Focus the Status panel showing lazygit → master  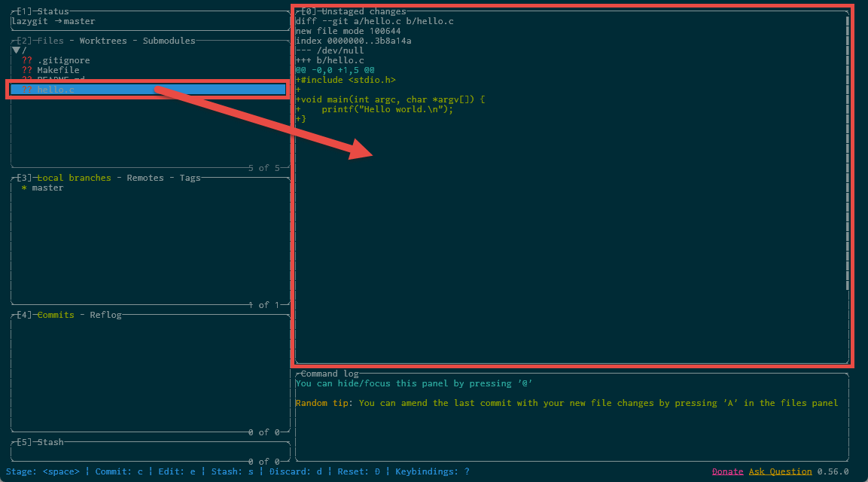click(151, 21)
